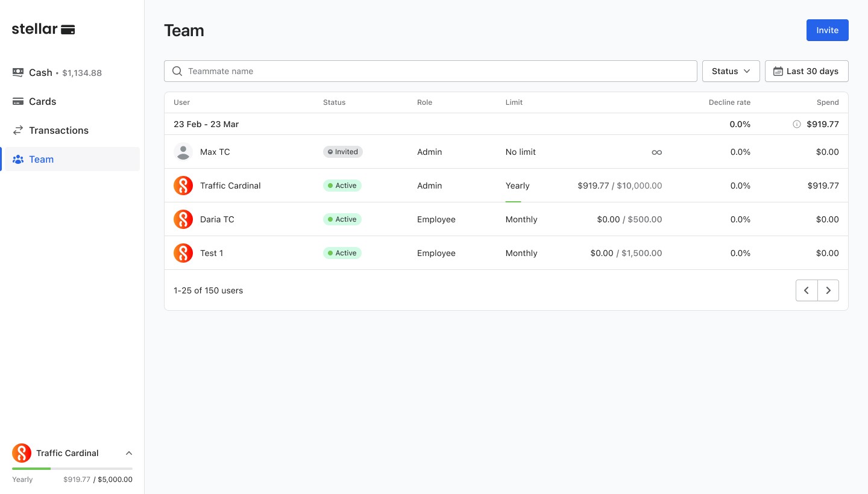Click the Cards icon in sidebar
The height and width of the screenshot is (494, 868).
[x=18, y=101]
